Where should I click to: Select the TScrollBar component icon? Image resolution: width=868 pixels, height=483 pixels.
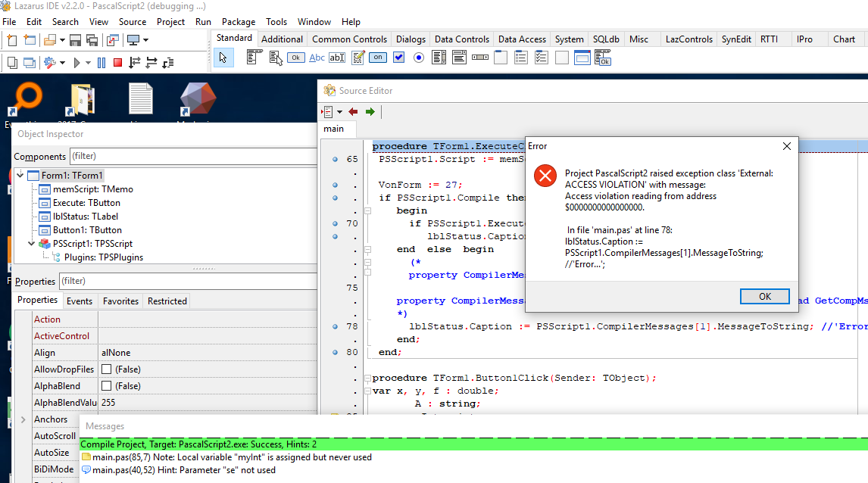pos(480,58)
